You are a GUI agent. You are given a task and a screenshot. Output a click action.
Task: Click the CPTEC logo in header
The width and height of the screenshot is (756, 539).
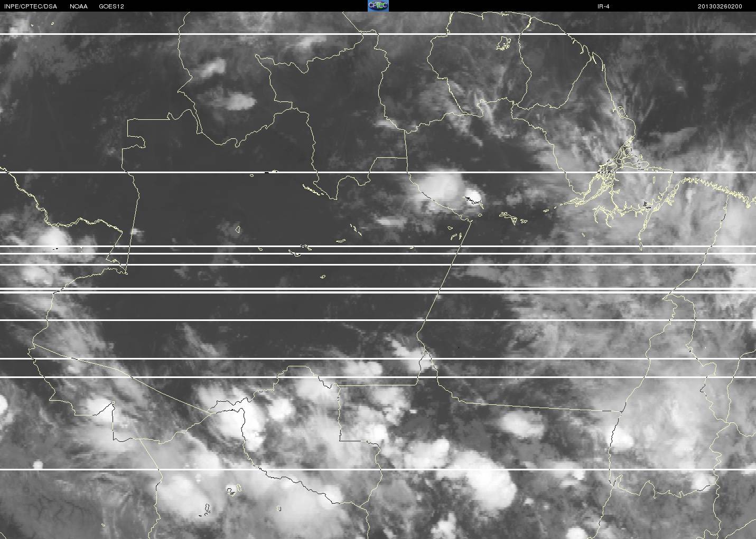pos(378,6)
